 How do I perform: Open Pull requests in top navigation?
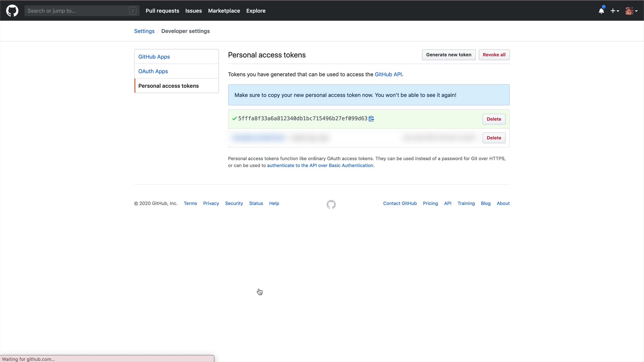pyautogui.click(x=162, y=11)
